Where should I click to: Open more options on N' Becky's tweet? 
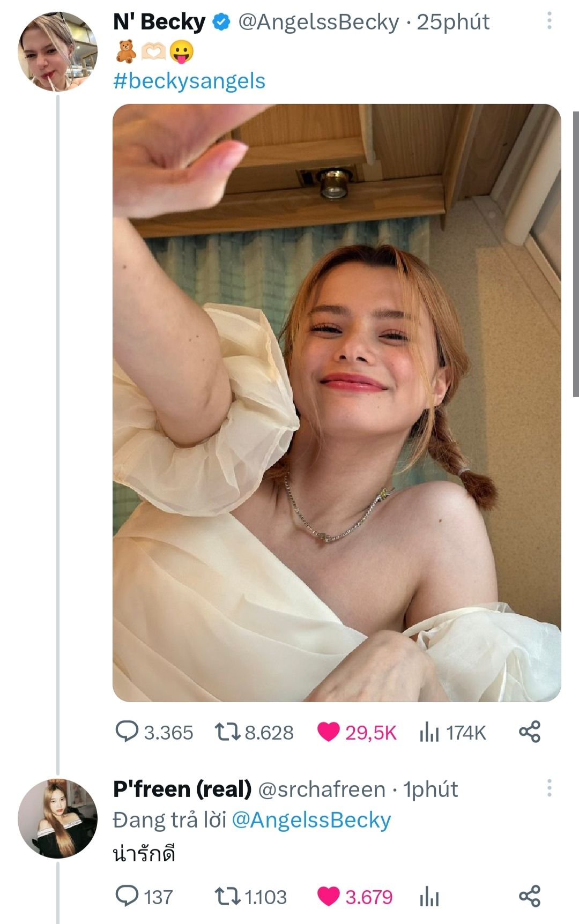pyautogui.click(x=549, y=21)
